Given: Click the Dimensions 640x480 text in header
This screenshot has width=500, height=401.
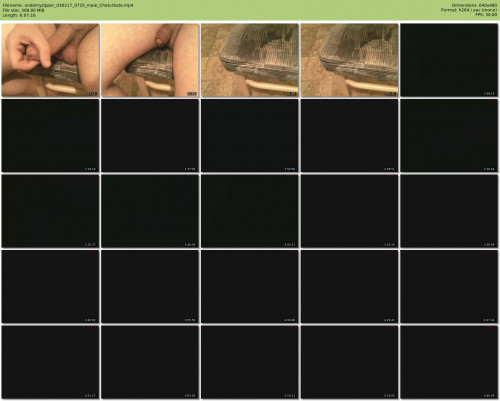Looking at the screenshot, I should [474, 5].
